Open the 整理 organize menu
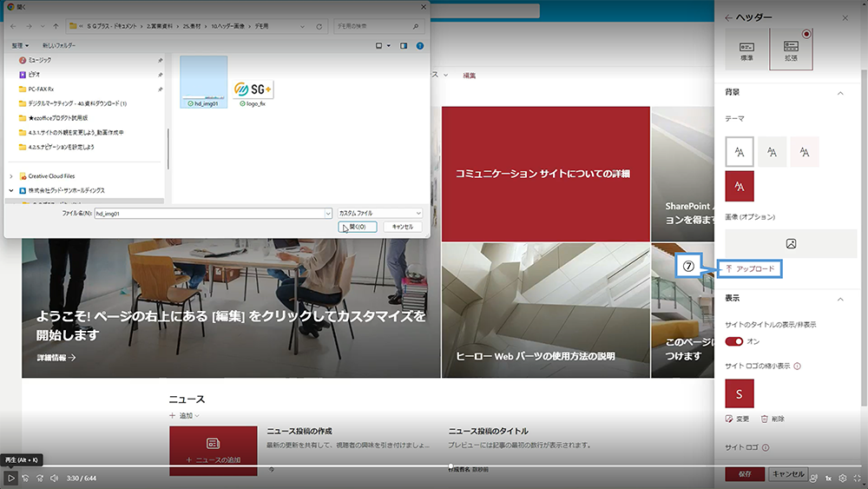The width and height of the screenshot is (868, 489). (x=20, y=45)
